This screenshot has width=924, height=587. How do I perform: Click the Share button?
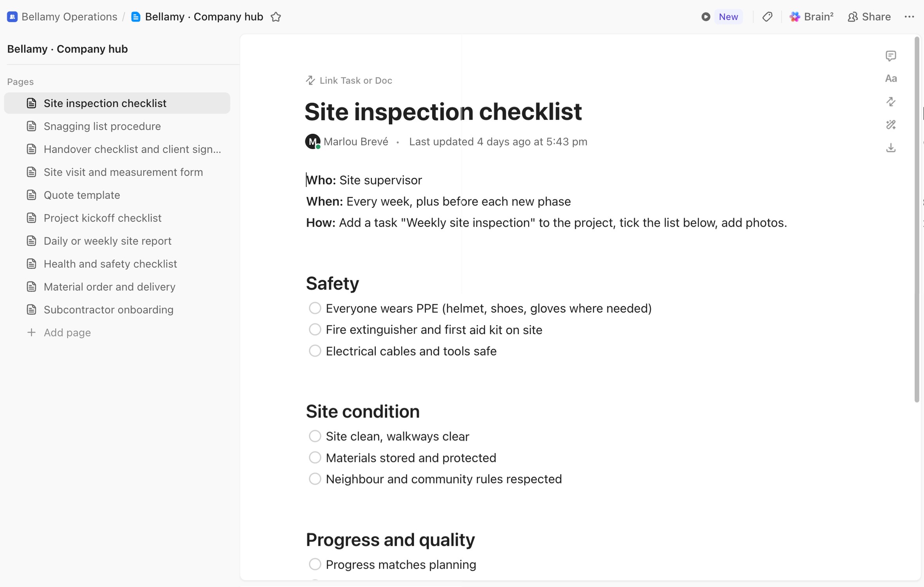tap(869, 17)
